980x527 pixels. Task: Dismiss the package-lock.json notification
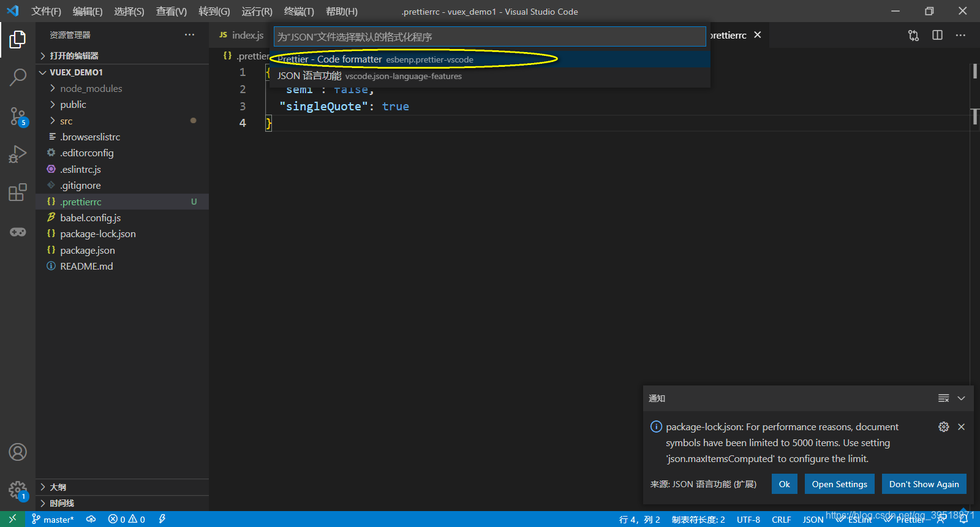962,427
